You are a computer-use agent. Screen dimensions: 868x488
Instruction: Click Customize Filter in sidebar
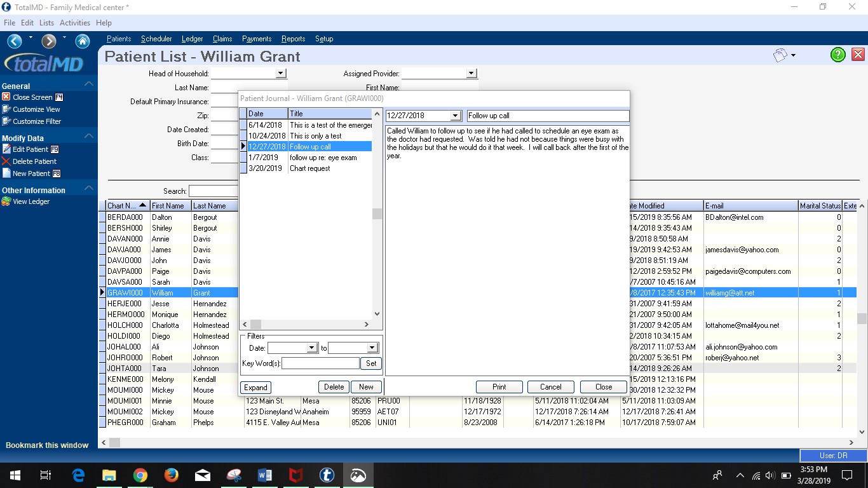(32, 121)
